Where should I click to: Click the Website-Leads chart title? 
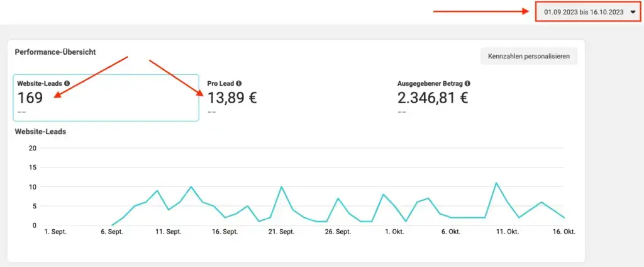[x=40, y=132]
